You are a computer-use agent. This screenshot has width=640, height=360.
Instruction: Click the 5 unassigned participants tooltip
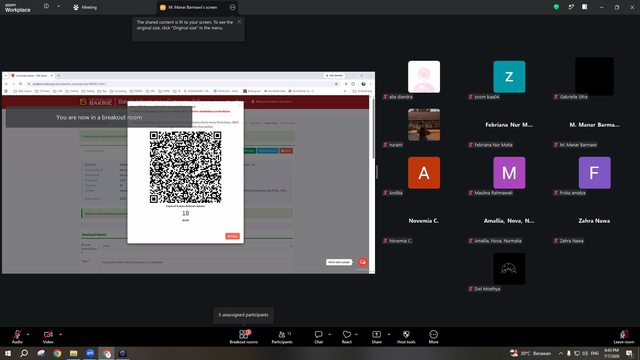tap(243, 315)
